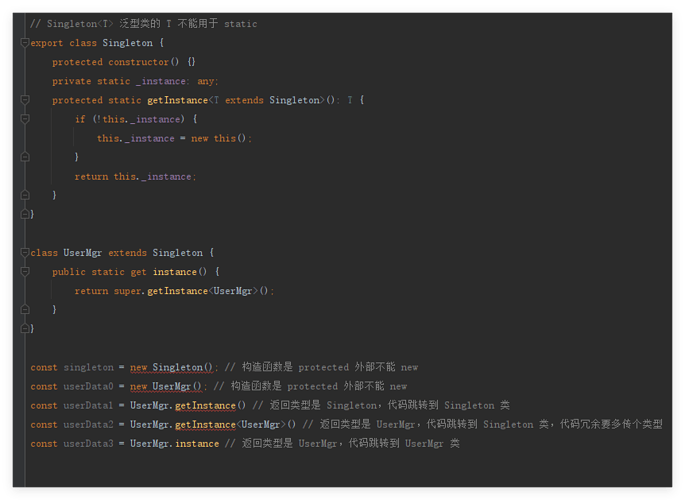Click the variable name 'userData0'
This screenshot has height=500, width=685.
tap(88, 386)
